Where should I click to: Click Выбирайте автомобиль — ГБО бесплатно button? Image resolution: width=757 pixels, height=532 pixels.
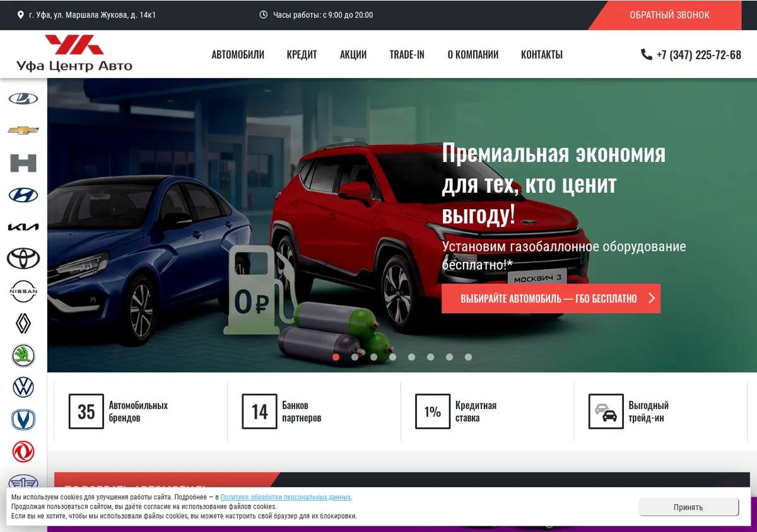[551, 298]
